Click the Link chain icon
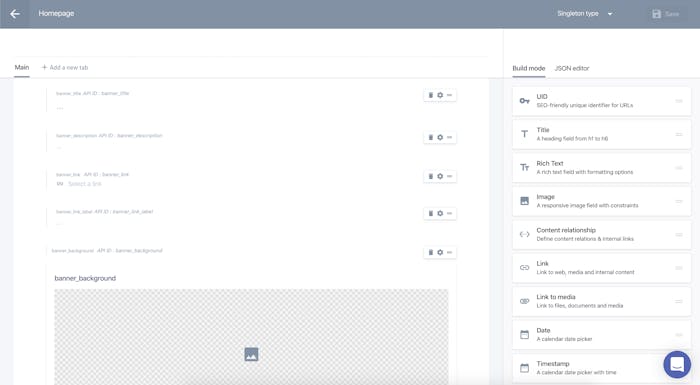700x385 pixels. [525, 268]
